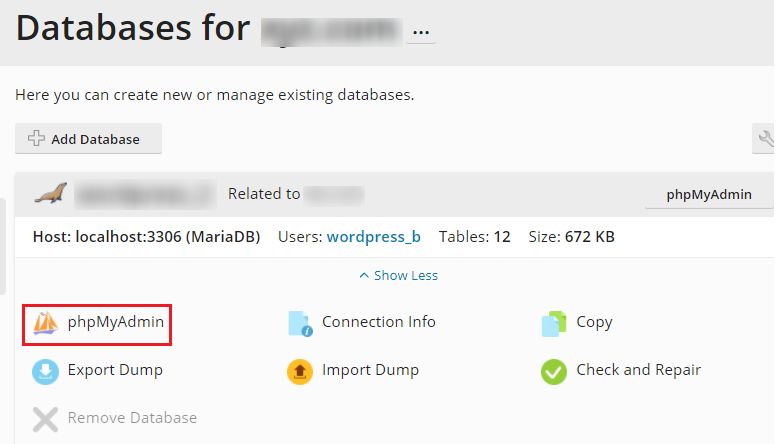Click the plus icon on Add Database
Image resolution: width=778 pixels, height=444 pixels.
point(36,139)
